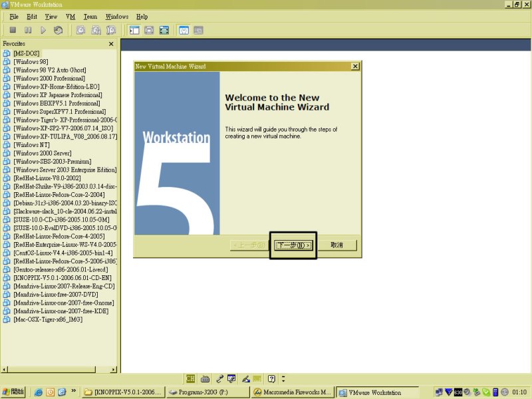Select [SUSE-10.0-CD-i386-2005.10.05-GM] favorite
This screenshot has height=399, width=532.
pyautogui.click(x=61, y=219)
